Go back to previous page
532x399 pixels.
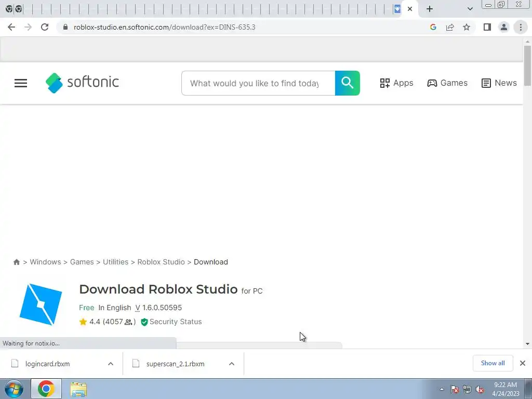11,27
